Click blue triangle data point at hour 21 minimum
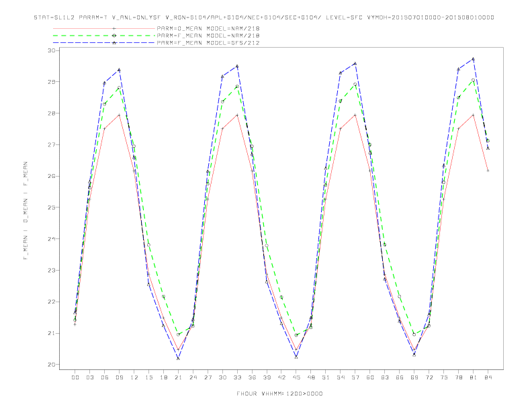Image resolution: width=532 pixels, height=411 pixels. click(178, 359)
